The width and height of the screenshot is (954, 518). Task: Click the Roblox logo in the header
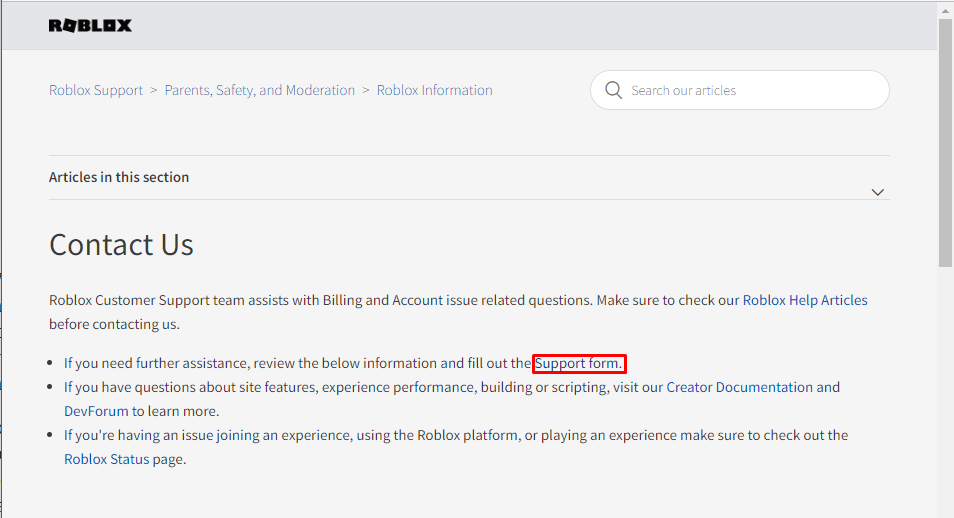(x=90, y=26)
